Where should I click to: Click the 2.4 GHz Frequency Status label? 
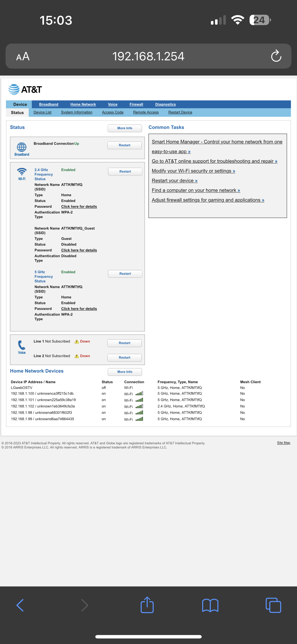pos(44,174)
